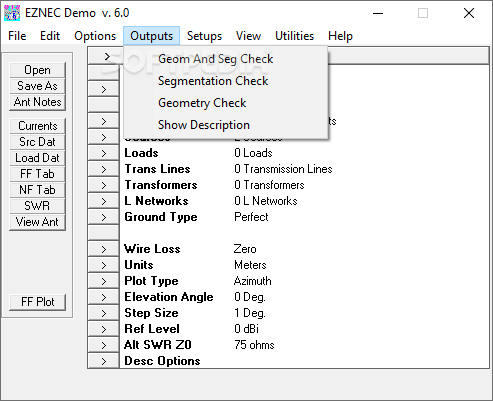Expand the Transformers row arrow

tap(103, 185)
